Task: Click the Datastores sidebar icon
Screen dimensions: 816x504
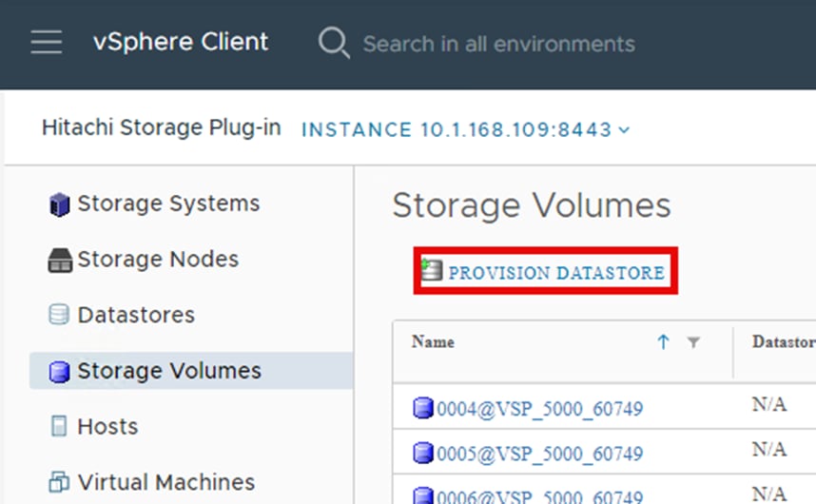Action: [59, 315]
